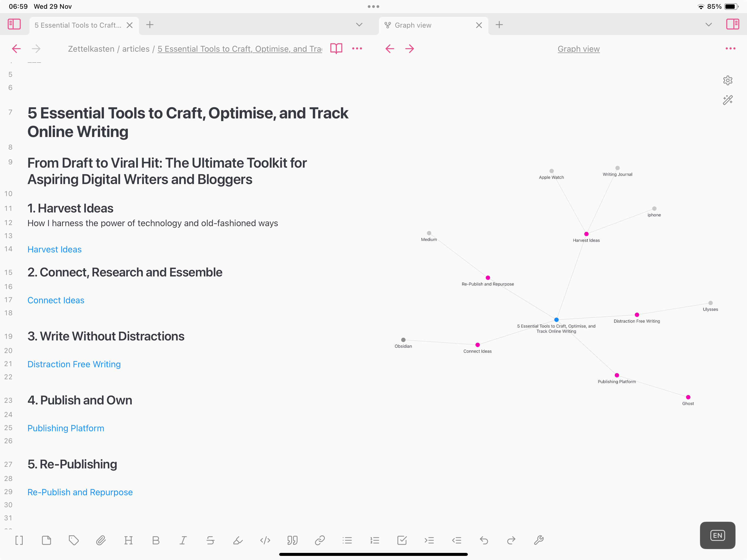Select the 5 Essential Tools note tab
The image size is (747, 560).
tap(78, 25)
